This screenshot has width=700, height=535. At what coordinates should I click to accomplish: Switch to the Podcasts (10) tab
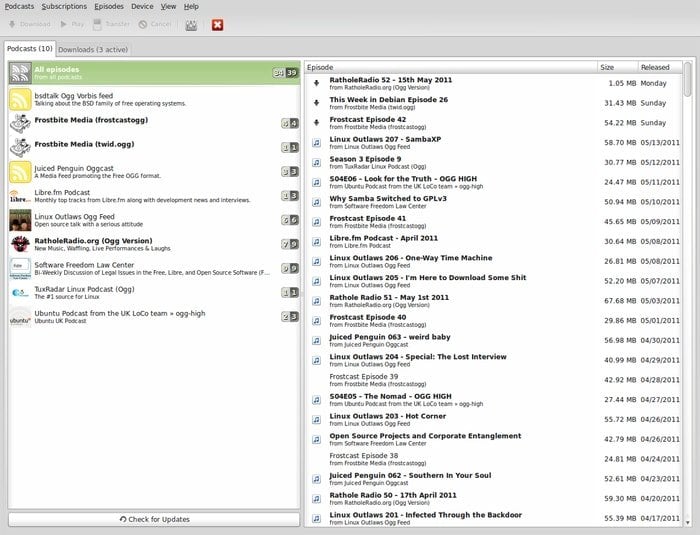29,48
